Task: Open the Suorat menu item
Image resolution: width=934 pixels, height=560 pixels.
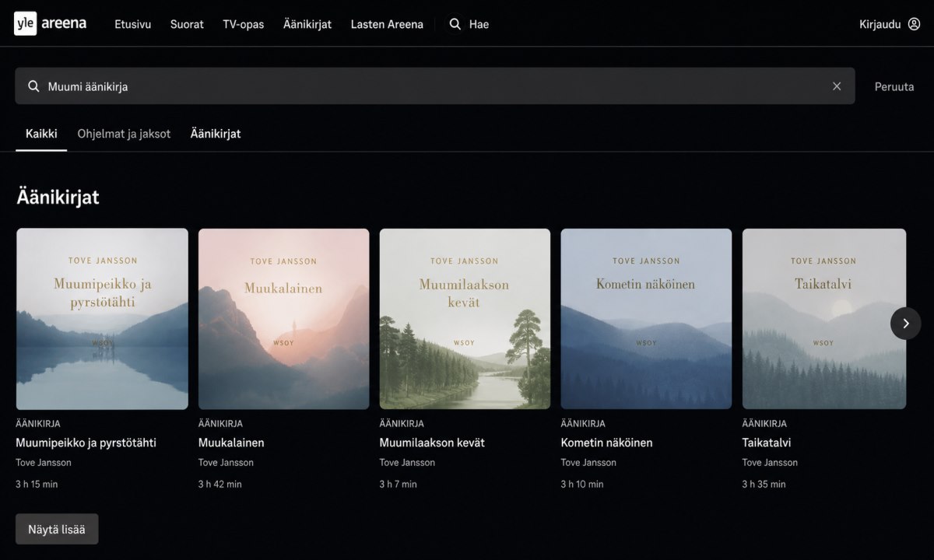Action: pos(187,24)
